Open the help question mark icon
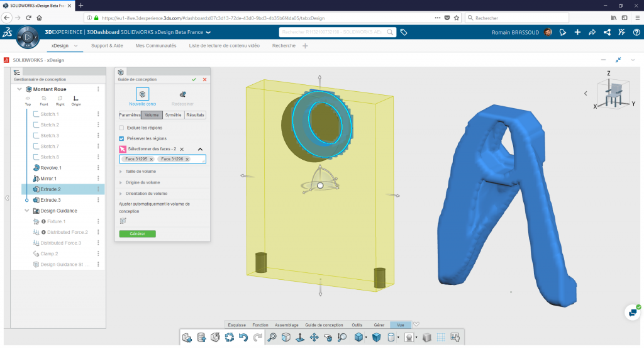The image size is (644, 349). (x=636, y=32)
